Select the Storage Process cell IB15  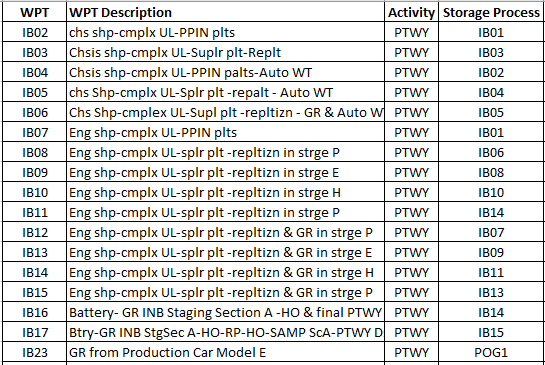coord(491,332)
